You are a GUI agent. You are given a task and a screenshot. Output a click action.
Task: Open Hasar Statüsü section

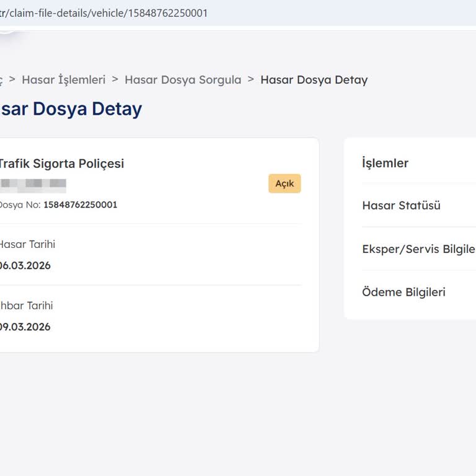click(x=401, y=205)
